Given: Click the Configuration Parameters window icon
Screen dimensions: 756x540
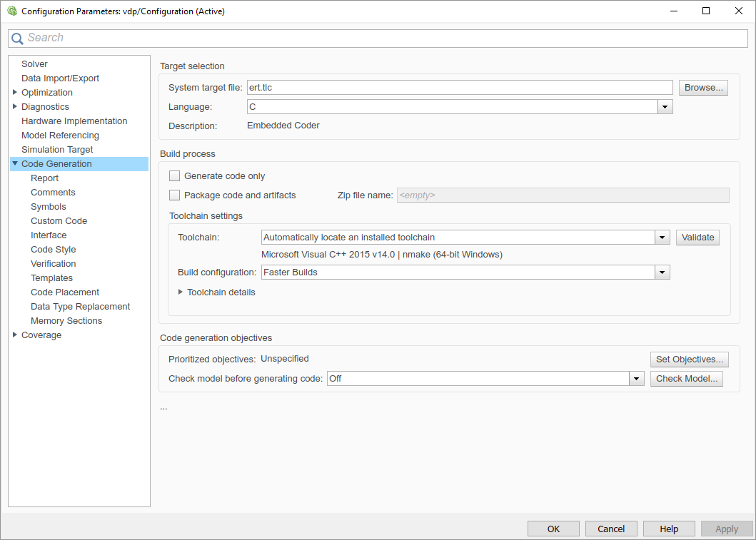Looking at the screenshot, I should (x=12, y=11).
